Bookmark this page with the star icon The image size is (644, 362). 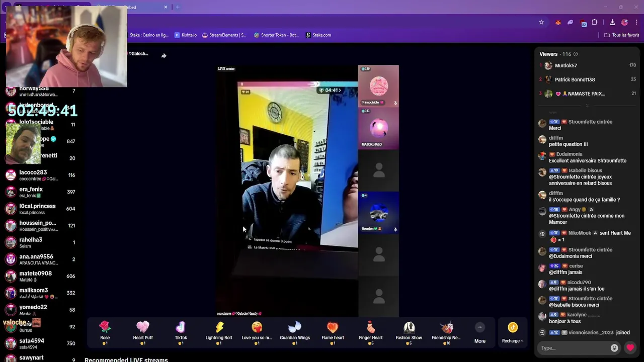point(541,22)
